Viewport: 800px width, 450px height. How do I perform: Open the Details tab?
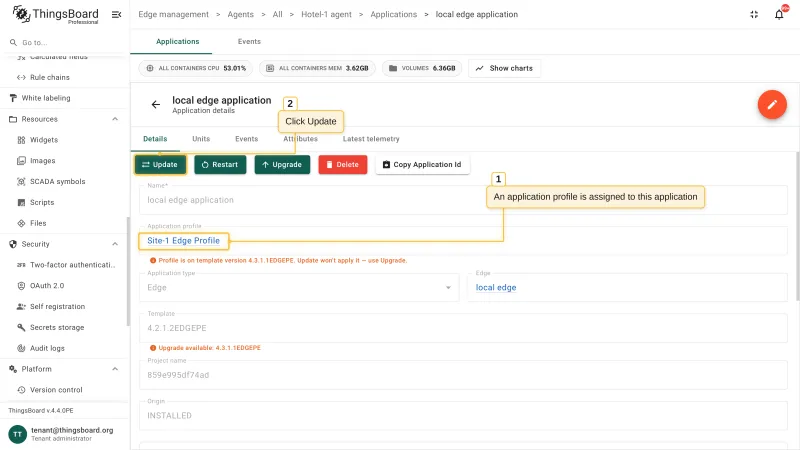coord(155,139)
